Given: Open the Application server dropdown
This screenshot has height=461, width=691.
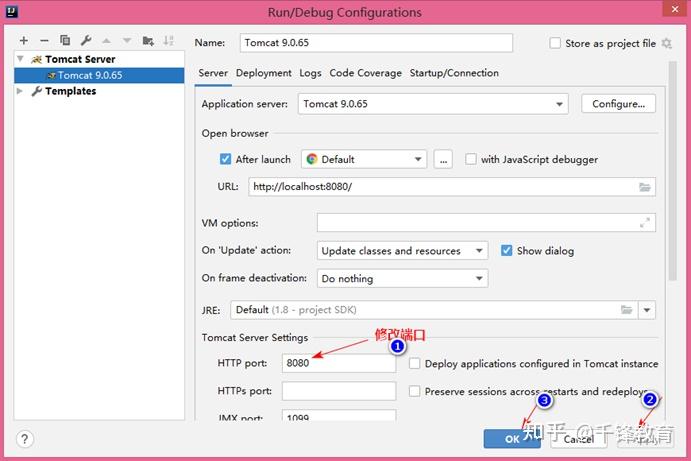Looking at the screenshot, I should tap(433, 104).
